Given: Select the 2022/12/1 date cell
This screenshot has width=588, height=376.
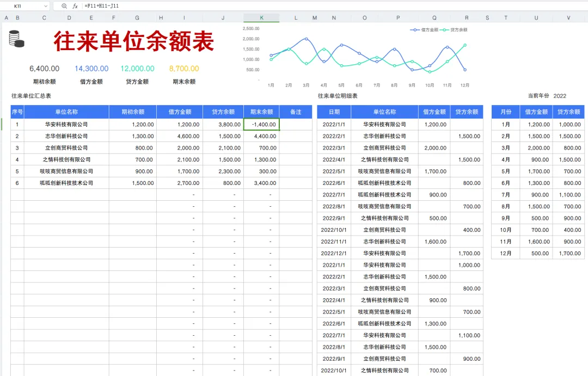Looking at the screenshot, I should pos(334,253).
